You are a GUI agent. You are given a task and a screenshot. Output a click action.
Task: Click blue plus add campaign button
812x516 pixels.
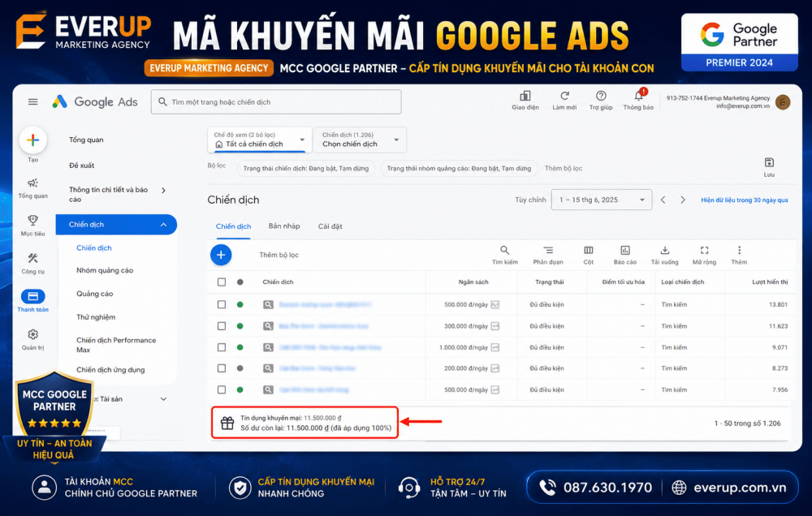tap(221, 255)
